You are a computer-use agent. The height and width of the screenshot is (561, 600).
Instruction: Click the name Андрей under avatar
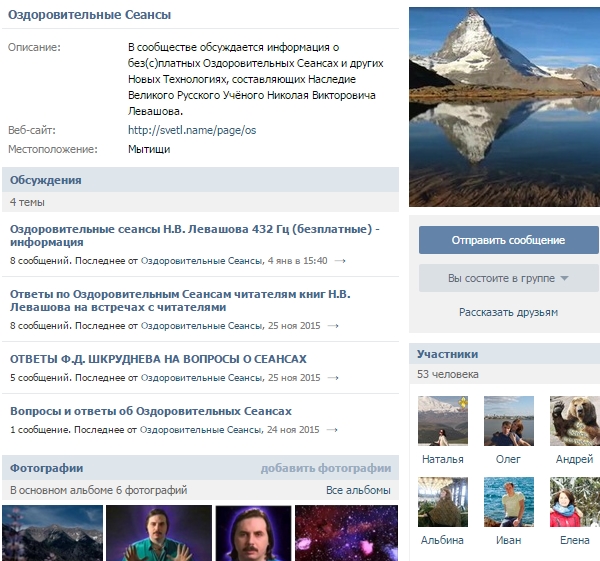[x=575, y=459]
